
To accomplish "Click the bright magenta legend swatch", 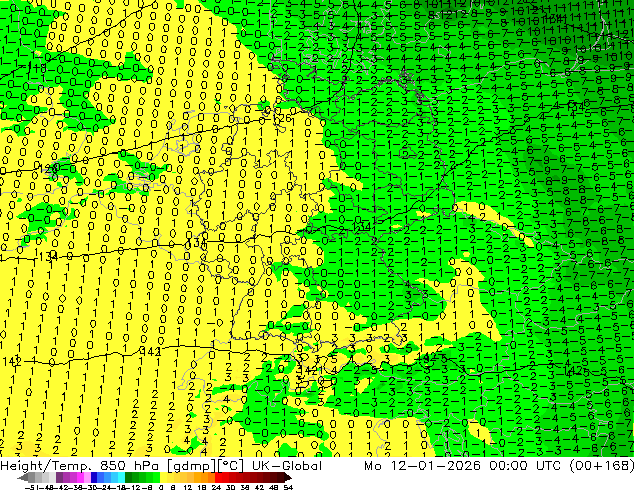I will point(80,478).
